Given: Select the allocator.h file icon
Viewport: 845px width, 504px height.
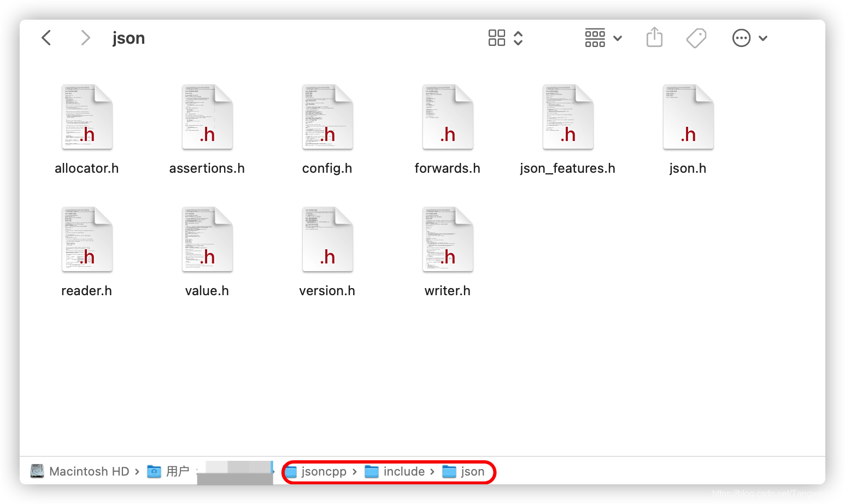Looking at the screenshot, I should (x=87, y=117).
